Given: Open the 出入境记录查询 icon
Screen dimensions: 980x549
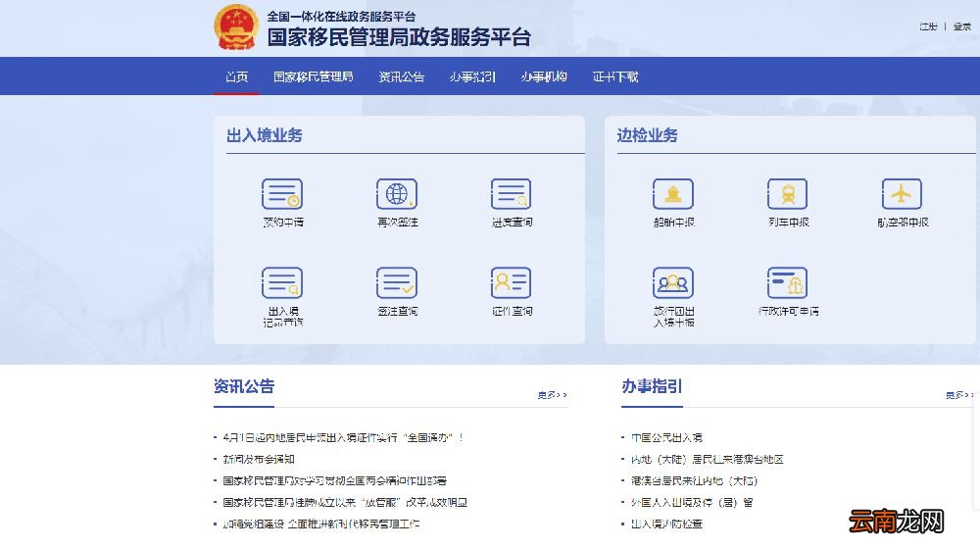Looking at the screenshot, I should point(282,282).
